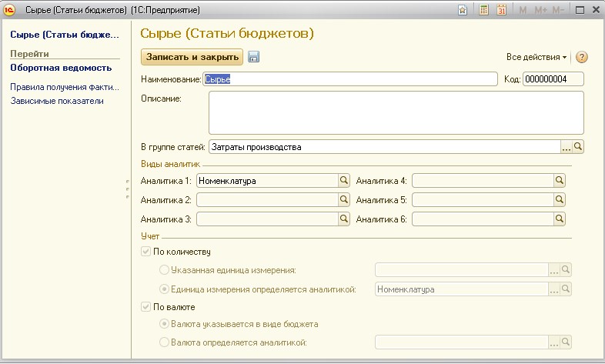Open the calculator from title bar
605x364 pixels.
[x=484, y=10]
